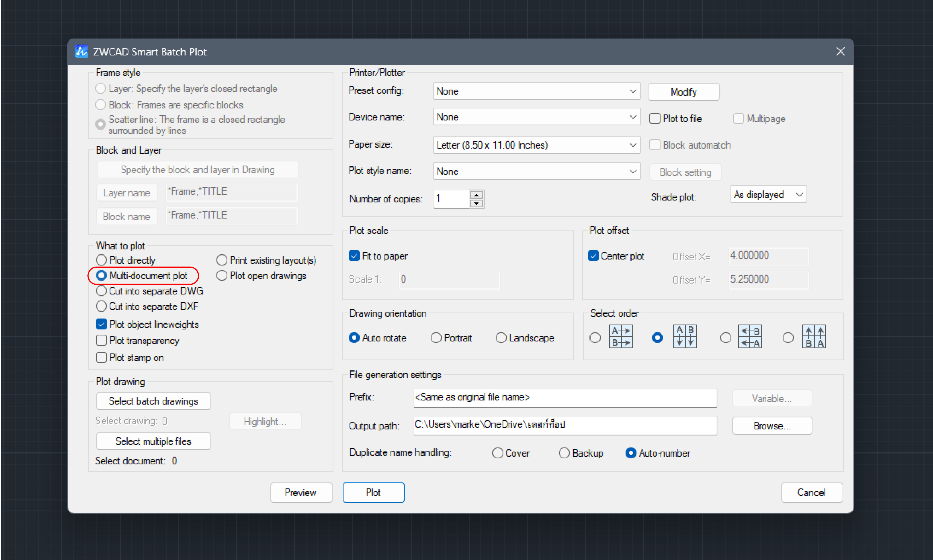Viewport: 933px width, 560px height.
Task: Decrease the number of copies
Action: point(476,204)
